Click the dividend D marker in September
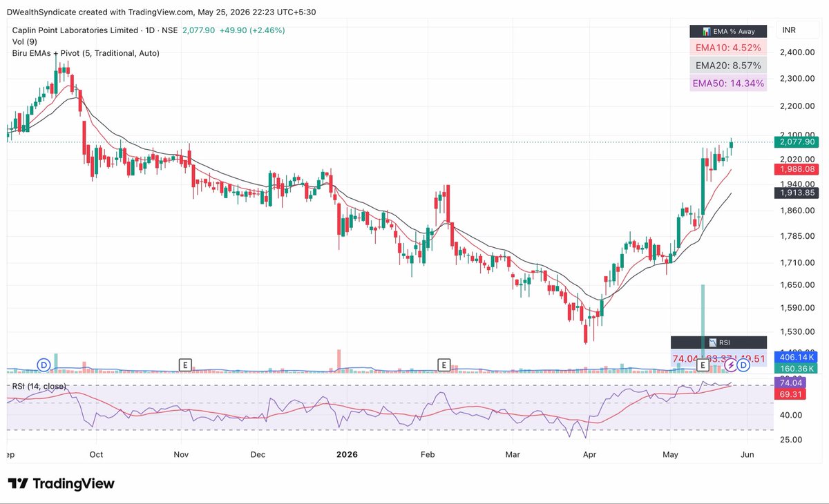Image resolution: width=829 pixels, height=504 pixels. tap(44, 364)
